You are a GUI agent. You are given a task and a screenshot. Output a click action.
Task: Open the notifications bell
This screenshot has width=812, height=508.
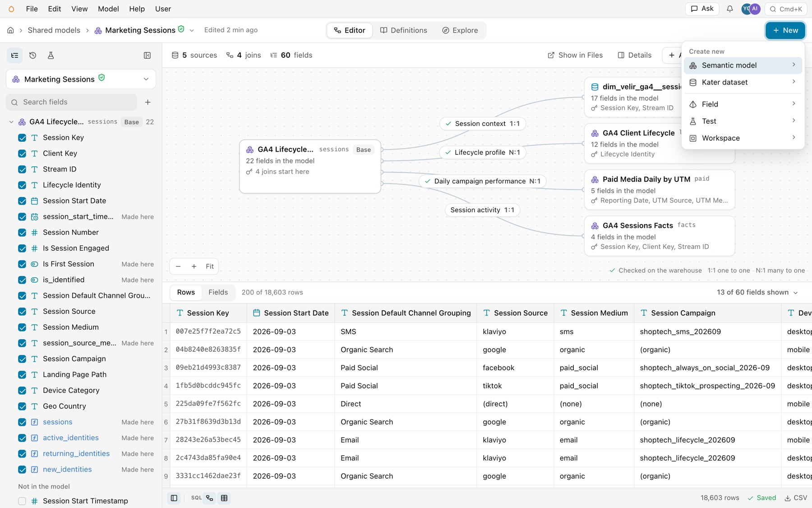click(x=729, y=9)
